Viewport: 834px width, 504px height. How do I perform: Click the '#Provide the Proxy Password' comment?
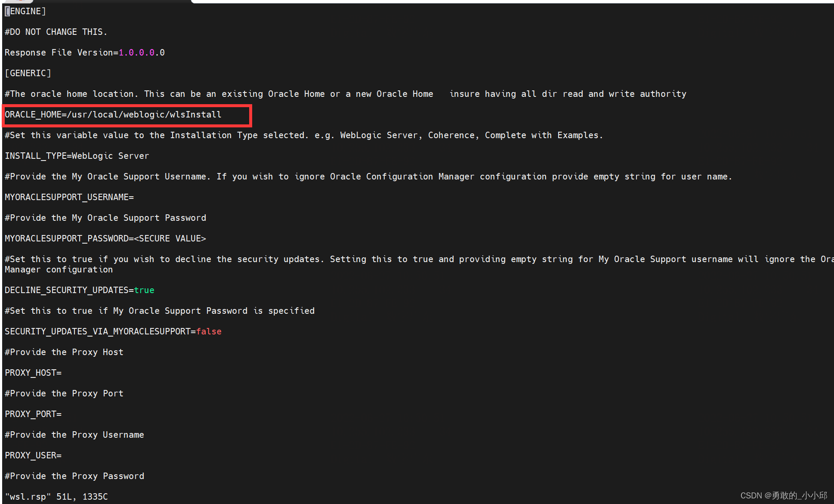[74, 476]
